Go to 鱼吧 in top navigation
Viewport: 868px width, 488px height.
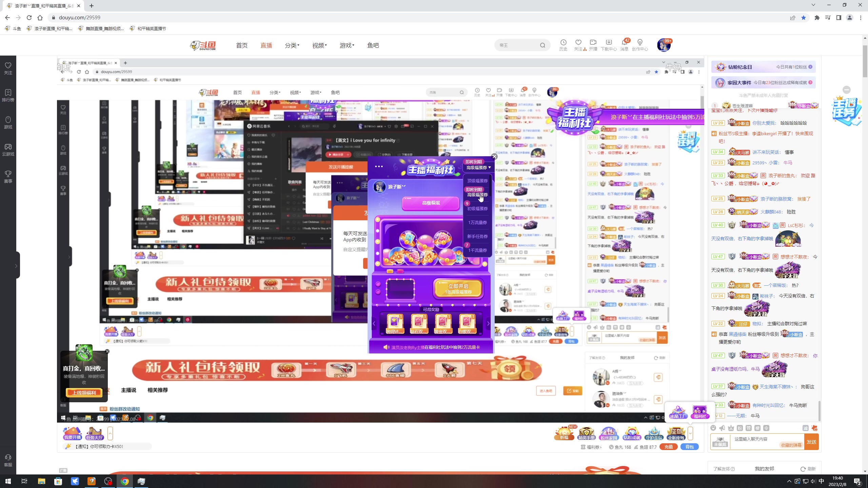373,45
